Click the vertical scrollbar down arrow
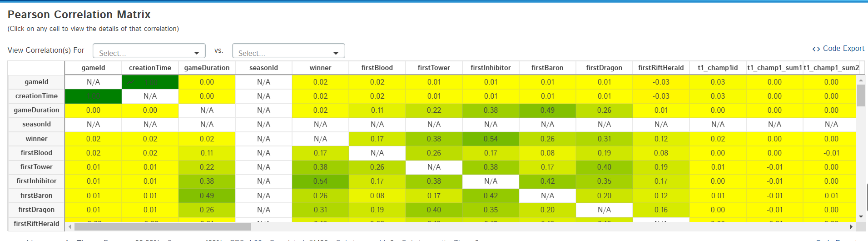 point(861,216)
